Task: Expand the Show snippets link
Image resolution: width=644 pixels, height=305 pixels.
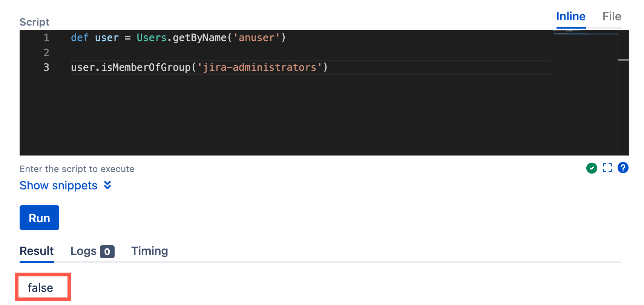Action: click(x=58, y=185)
